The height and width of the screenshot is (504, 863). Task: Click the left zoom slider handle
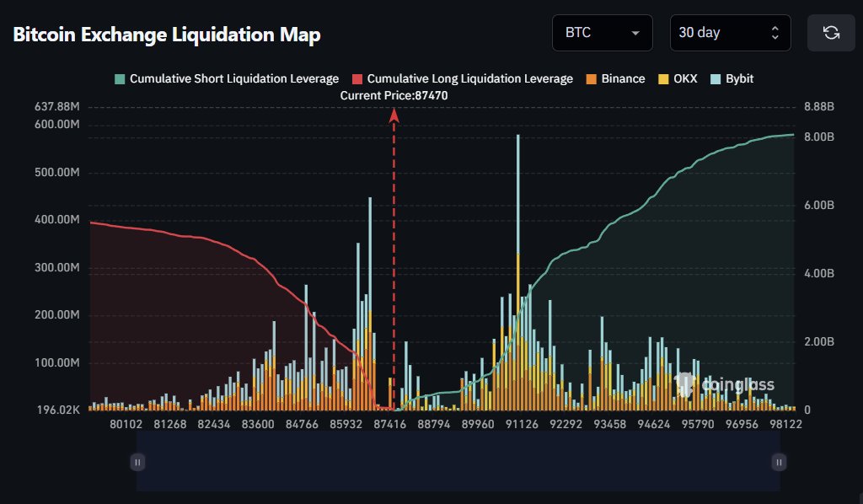137,462
